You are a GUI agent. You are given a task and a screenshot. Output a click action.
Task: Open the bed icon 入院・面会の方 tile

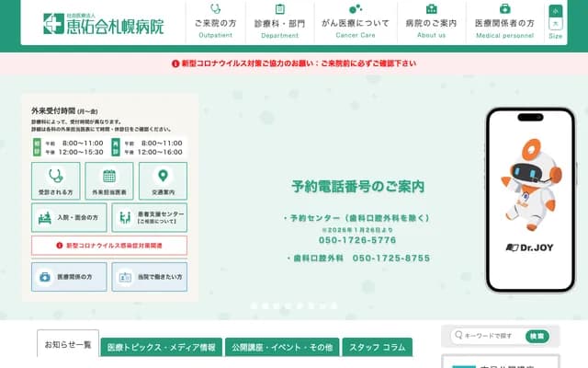coord(69,217)
